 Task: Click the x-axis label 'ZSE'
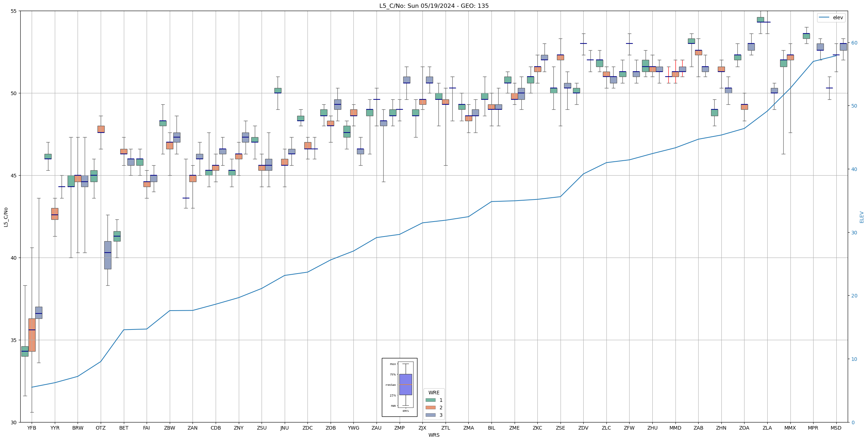point(561,428)
